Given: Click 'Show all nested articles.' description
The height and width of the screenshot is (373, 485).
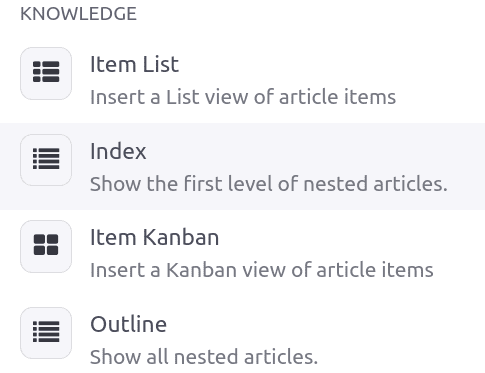Looking at the screenshot, I should tap(204, 357).
